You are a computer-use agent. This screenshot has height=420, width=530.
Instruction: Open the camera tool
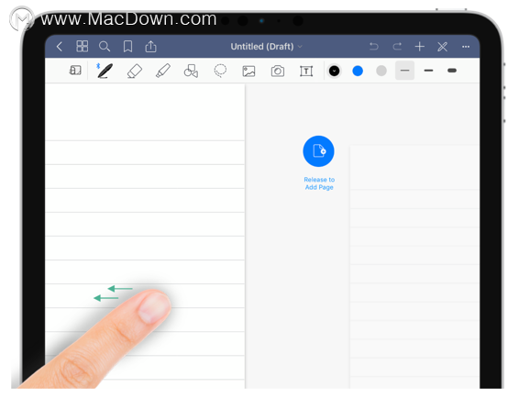click(x=278, y=71)
